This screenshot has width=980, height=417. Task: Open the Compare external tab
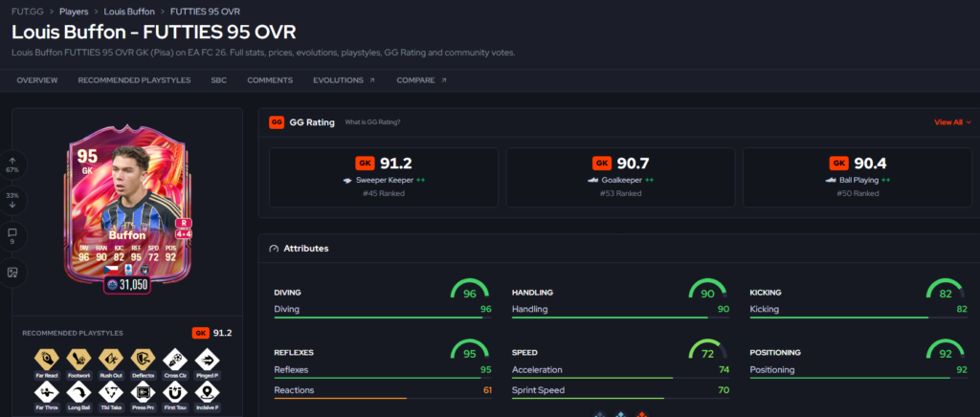coord(422,80)
